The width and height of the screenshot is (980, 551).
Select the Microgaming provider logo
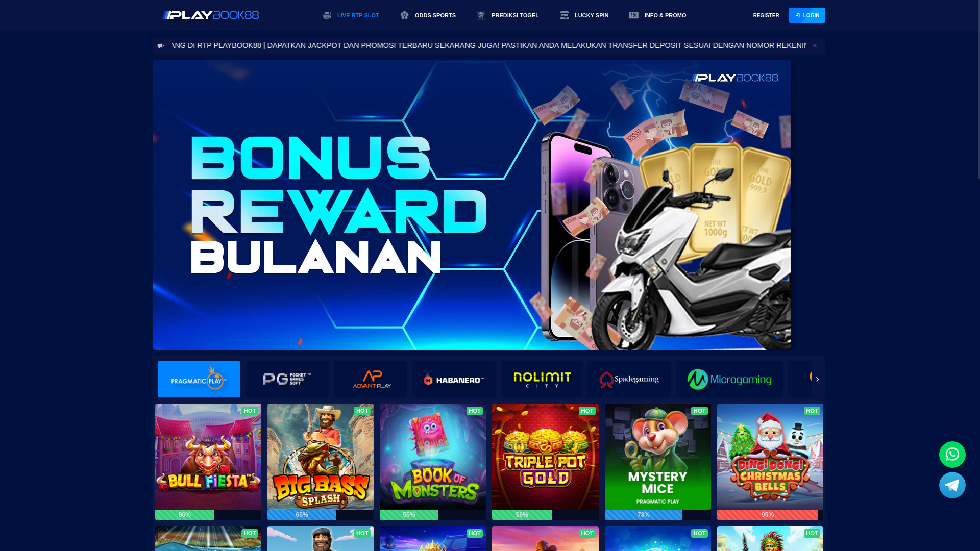729,379
